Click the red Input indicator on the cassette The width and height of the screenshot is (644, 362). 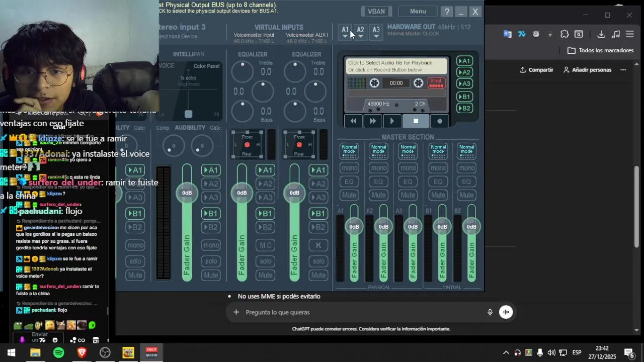(x=436, y=83)
